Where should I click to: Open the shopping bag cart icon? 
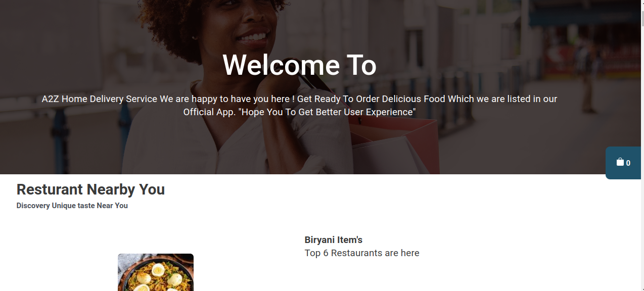[x=620, y=162]
